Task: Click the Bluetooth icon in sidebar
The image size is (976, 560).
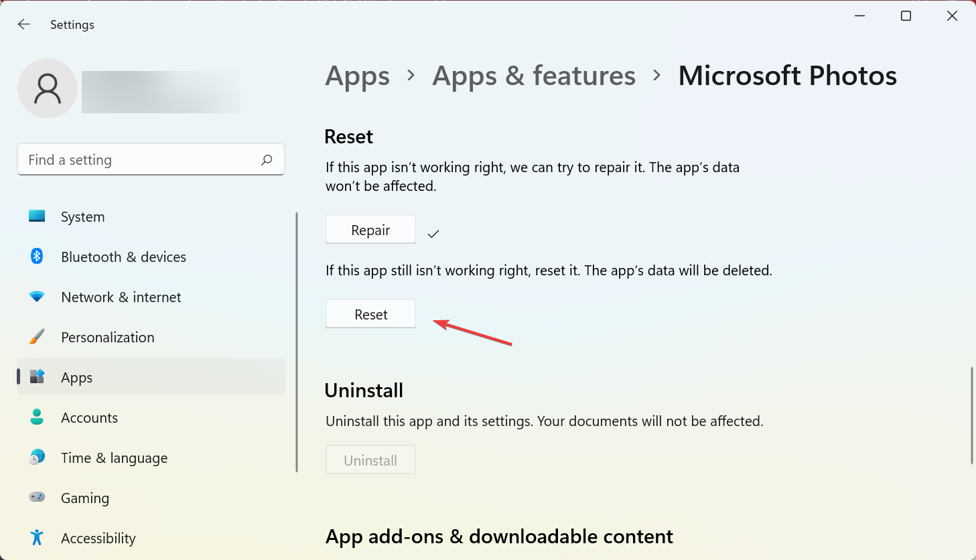Action: point(37,257)
